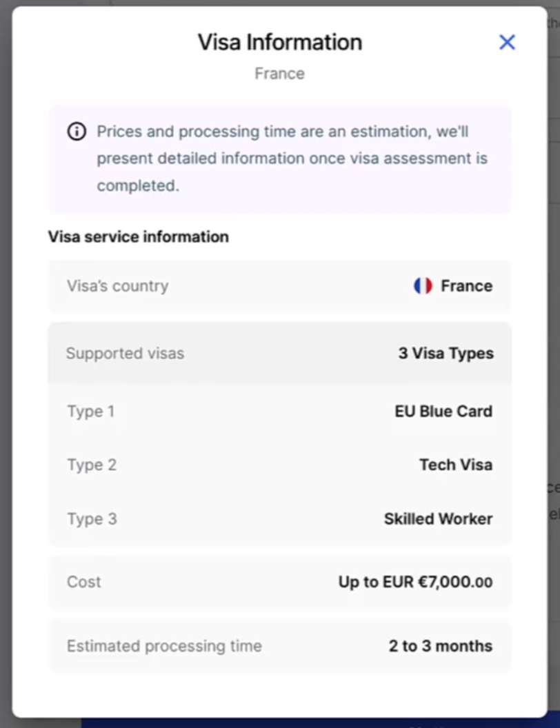
Task: Click the France subtitle under title
Action: pos(279,73)
